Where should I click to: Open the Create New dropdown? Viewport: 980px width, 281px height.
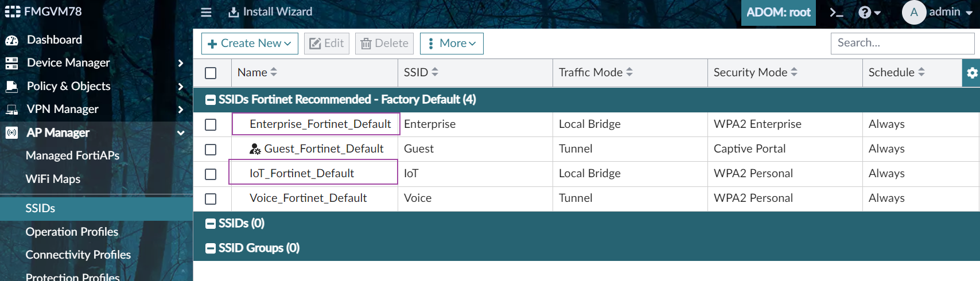[x=250, y=44]
